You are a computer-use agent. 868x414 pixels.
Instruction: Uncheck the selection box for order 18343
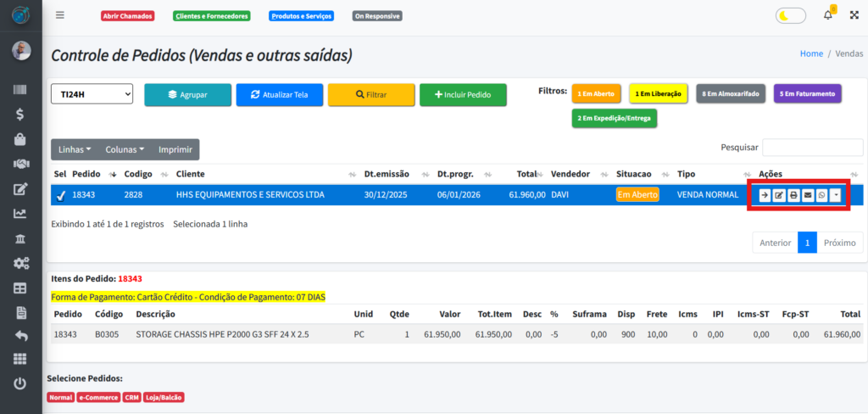(60, 196)
